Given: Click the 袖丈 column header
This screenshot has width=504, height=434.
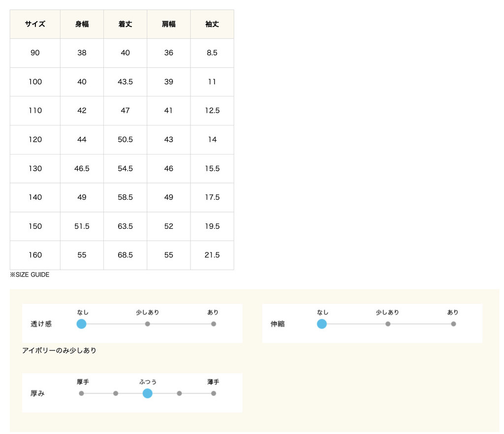Looking at the screenshot, I should [212, 24].
